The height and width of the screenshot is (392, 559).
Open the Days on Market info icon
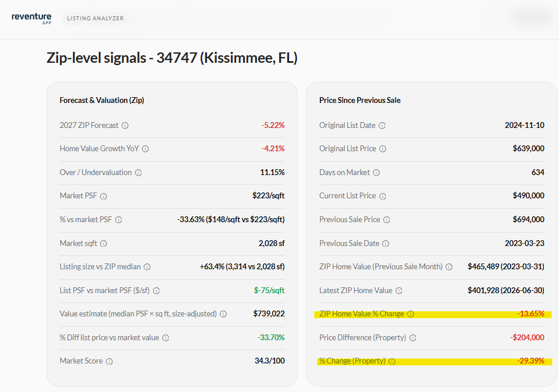click(x=376, y=173)
